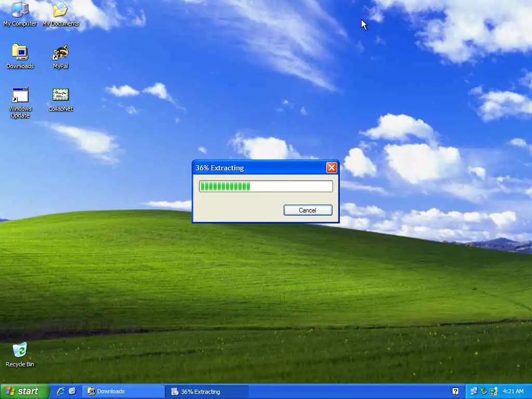Open the network computers tray icon

click(x=474, y=391)
